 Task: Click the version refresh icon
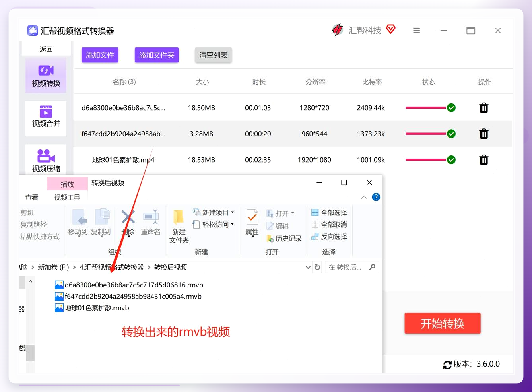447,365
